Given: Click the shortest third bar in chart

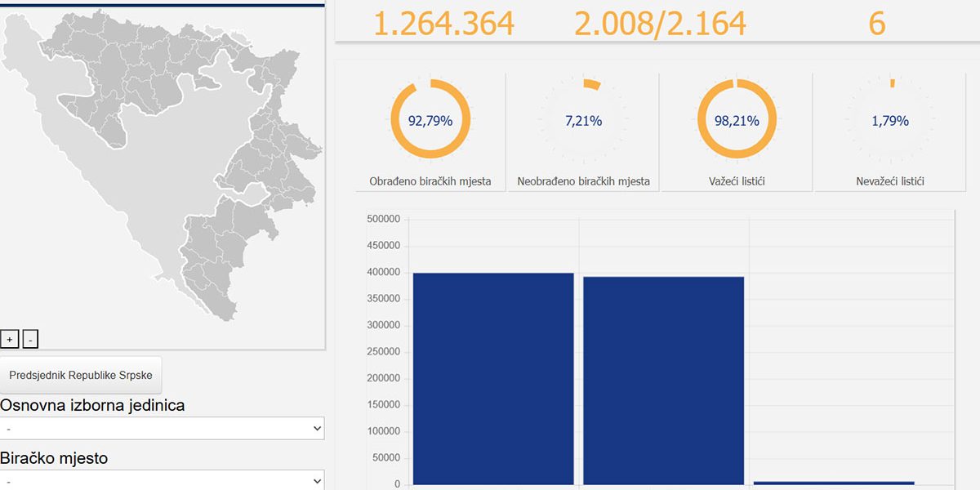Looking at the screenshot, I should coord(834,483).
